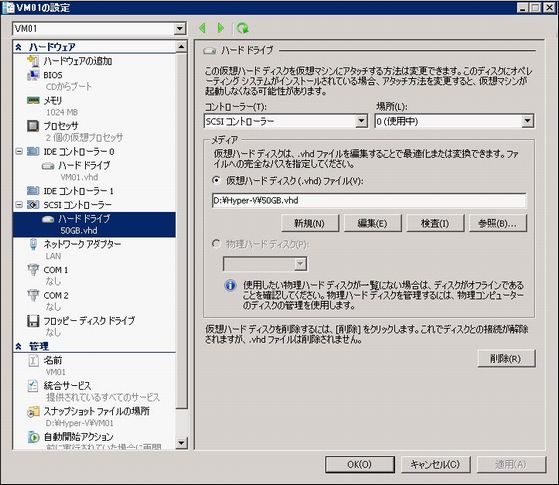
Task: Click the SCSI コントローラー icon
Action: click(33, 205)
